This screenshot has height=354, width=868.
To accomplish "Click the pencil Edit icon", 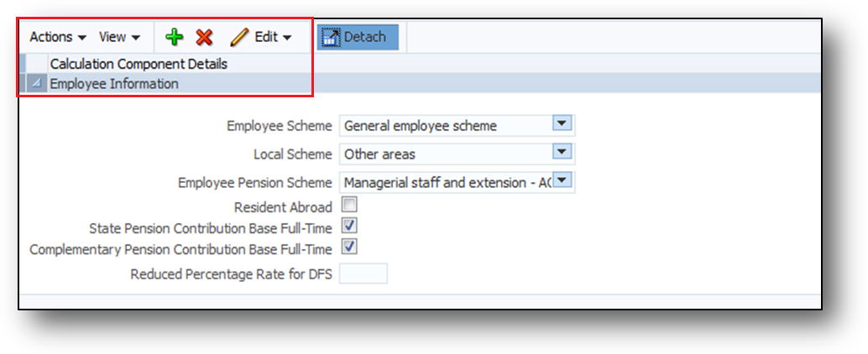I will 240,37.
